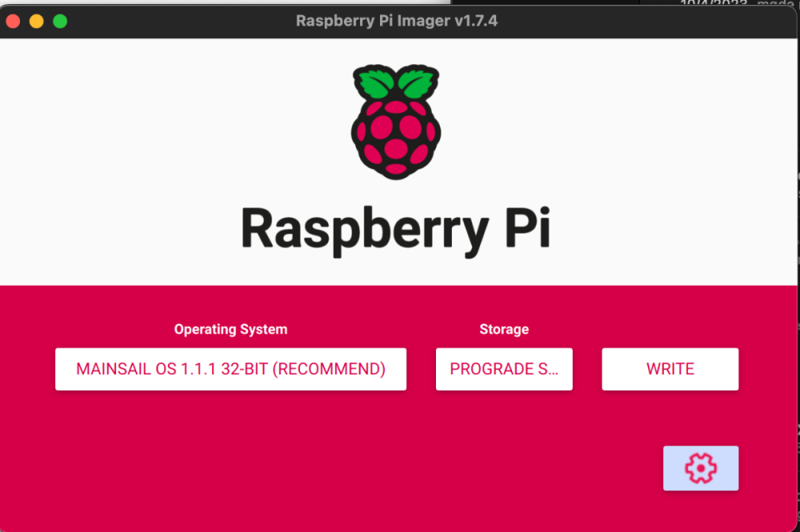800x532 pixels.
Task: Focus the background window's date text
Action: [714, 2]
